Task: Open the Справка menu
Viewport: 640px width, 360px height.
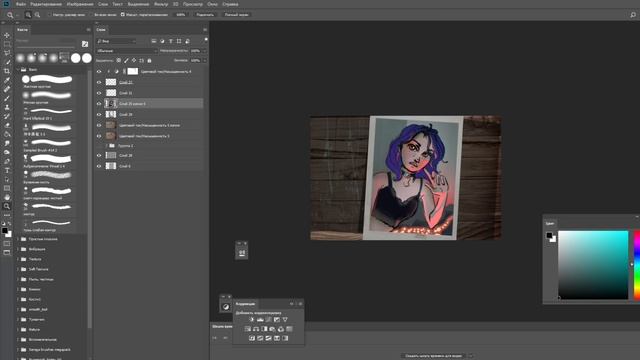Action: [230, 4]
